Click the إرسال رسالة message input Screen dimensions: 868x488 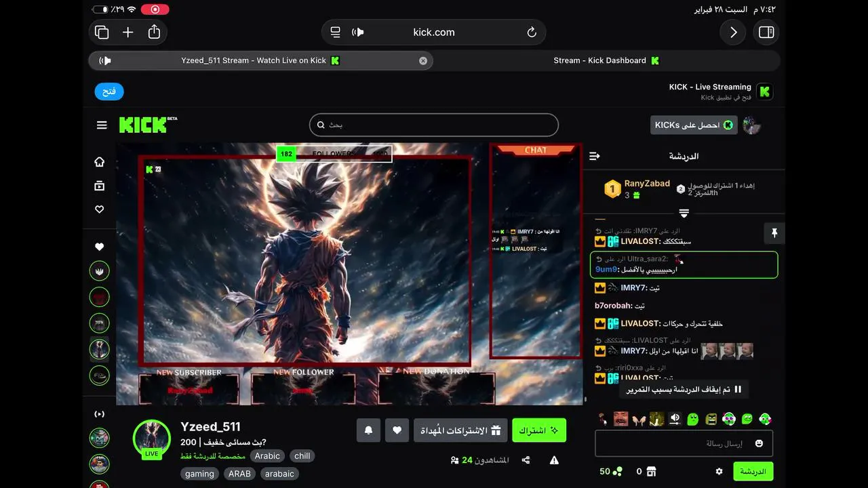point(684,444)
